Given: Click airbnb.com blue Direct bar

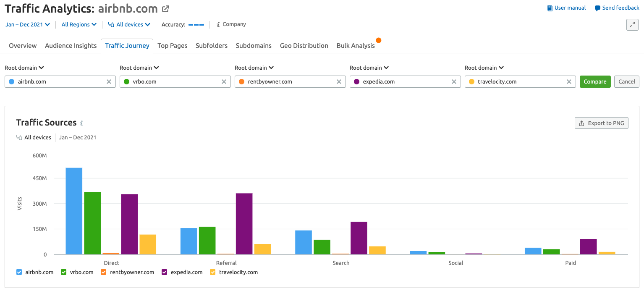Looking at the screenshot, I should 74,211.
